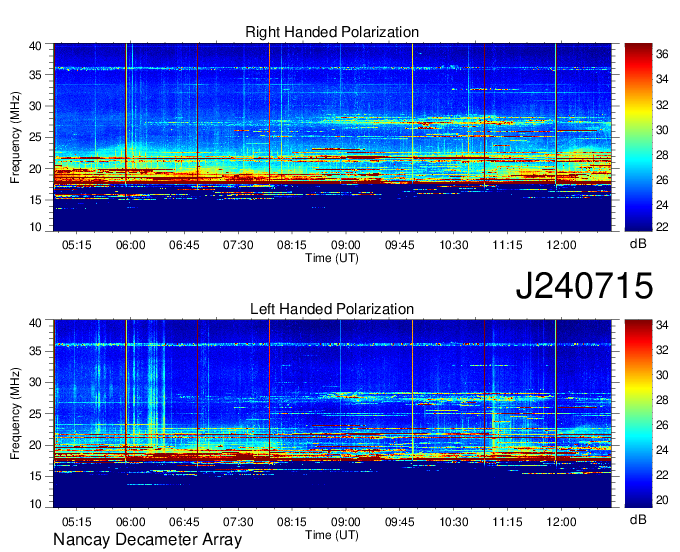Screen dimensions: 680x552
Task: Click the 06:45 time tick under Right Handed plot
Action: point(184,245)
